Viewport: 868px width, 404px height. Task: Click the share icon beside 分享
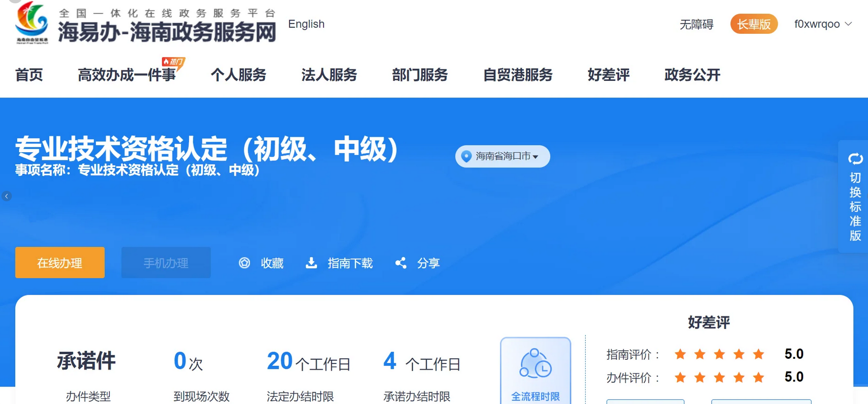401,263
